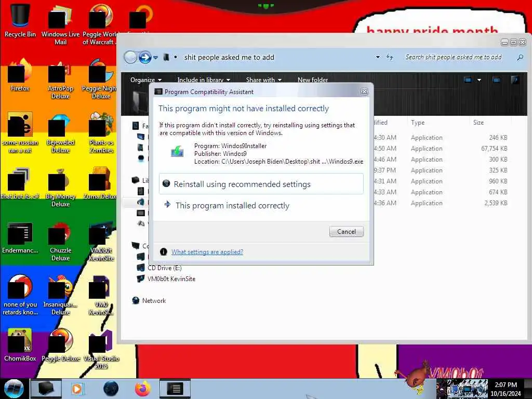
Task: Open recent pages dropdown next to arrows
Action: [156, 57]
